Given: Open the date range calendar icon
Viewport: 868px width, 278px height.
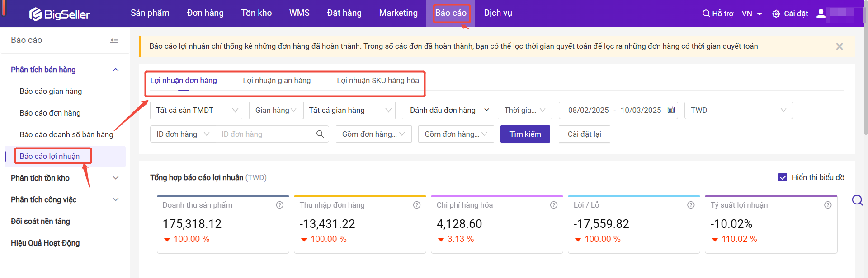Looking at the screenshot, I should [671, 110].
